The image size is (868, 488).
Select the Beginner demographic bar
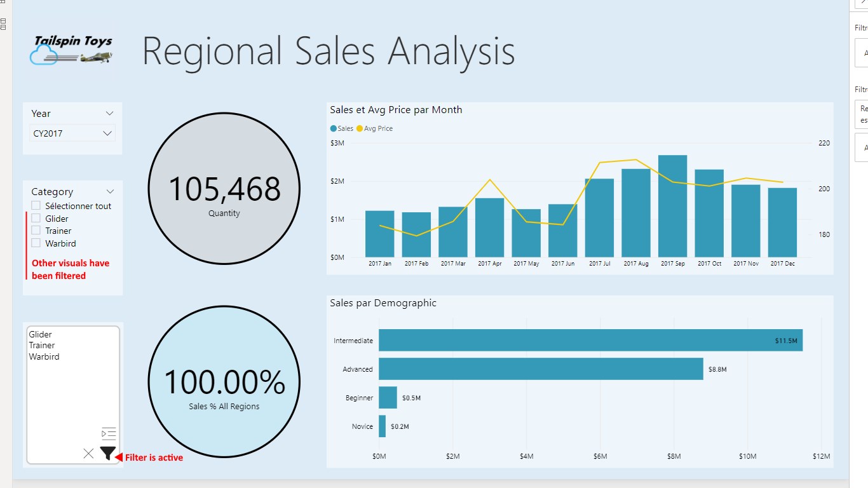point(388,398)
